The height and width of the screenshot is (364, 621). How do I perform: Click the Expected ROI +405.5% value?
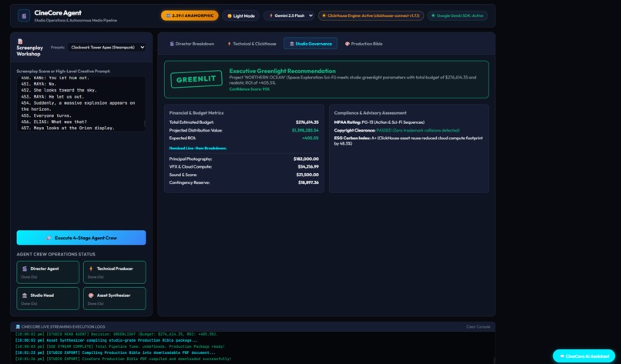click(310, 138)
